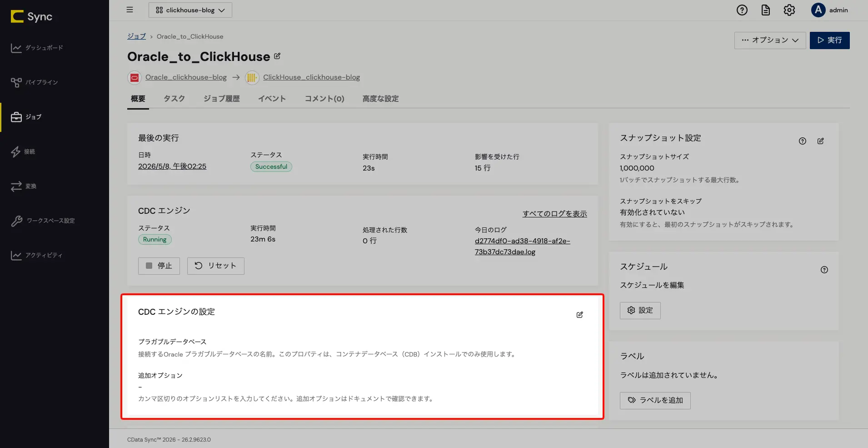Switch to the イベント tab

[x=272, y=99]
